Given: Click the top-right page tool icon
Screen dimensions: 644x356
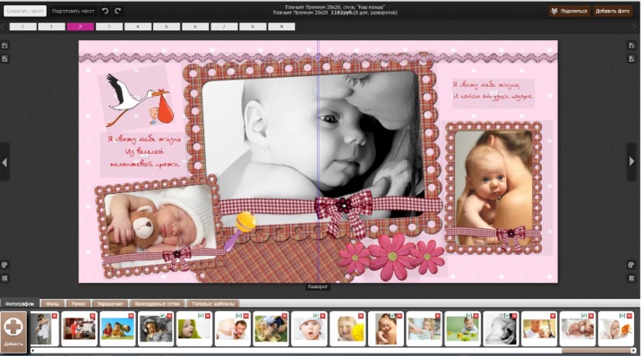Looking at the screenshot, I should tap(632, 45).
